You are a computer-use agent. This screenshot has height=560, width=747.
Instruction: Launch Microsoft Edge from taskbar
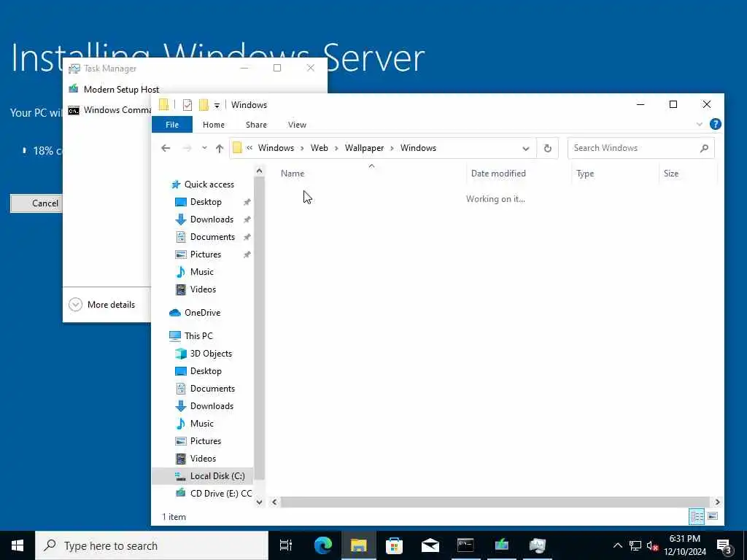[x=322, y=545]
